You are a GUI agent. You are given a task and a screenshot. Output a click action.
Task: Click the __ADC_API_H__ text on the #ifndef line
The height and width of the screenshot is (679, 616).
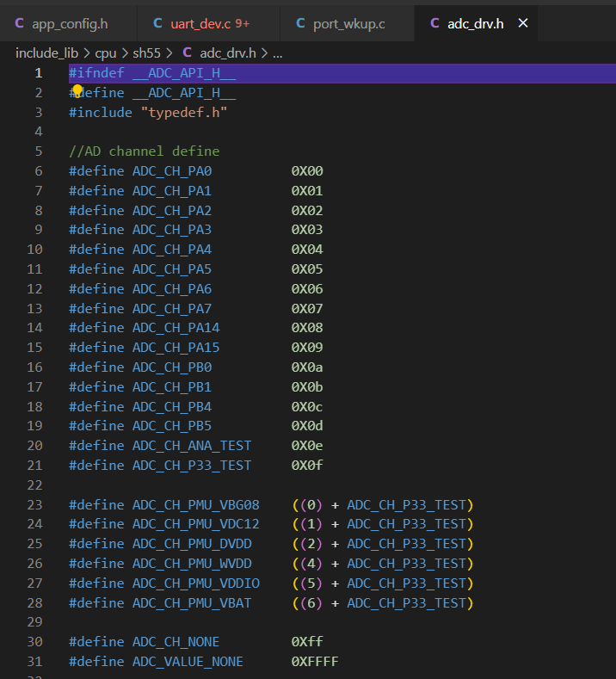(x=184, y=73)
